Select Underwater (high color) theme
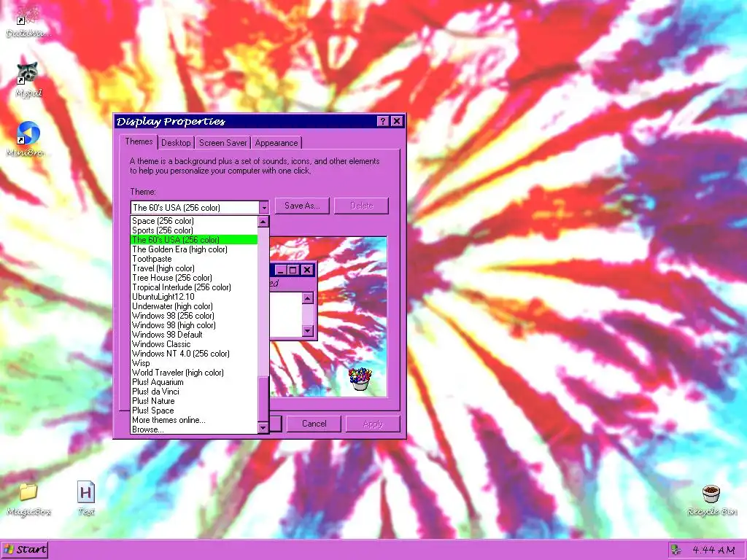This screenshot has height=560, width=747. click(194, 306)
